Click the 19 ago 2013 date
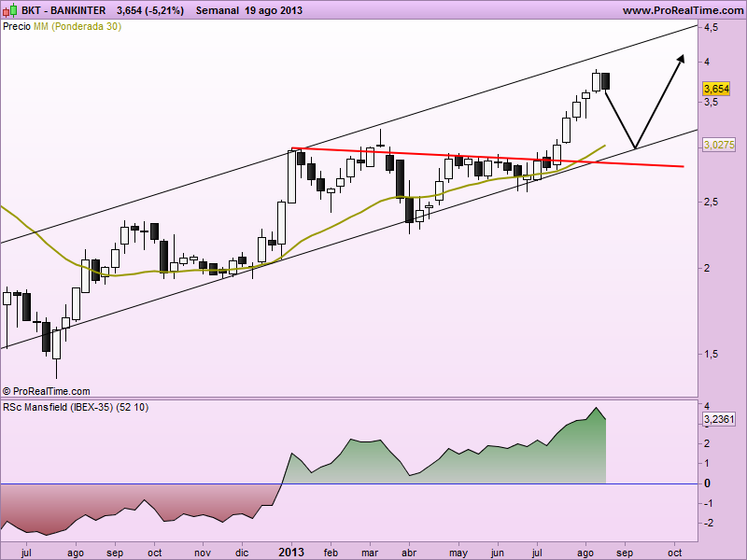 (274, 10)
